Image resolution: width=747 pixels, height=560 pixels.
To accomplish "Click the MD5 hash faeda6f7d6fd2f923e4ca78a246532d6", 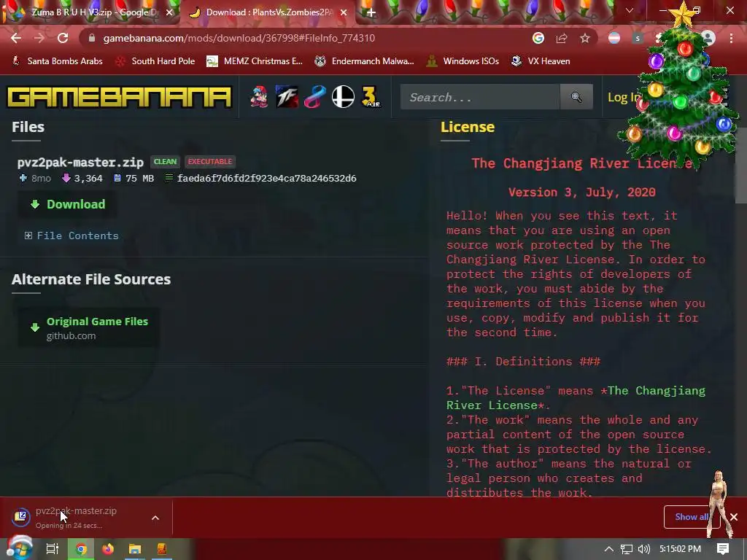I will [267, 178].
